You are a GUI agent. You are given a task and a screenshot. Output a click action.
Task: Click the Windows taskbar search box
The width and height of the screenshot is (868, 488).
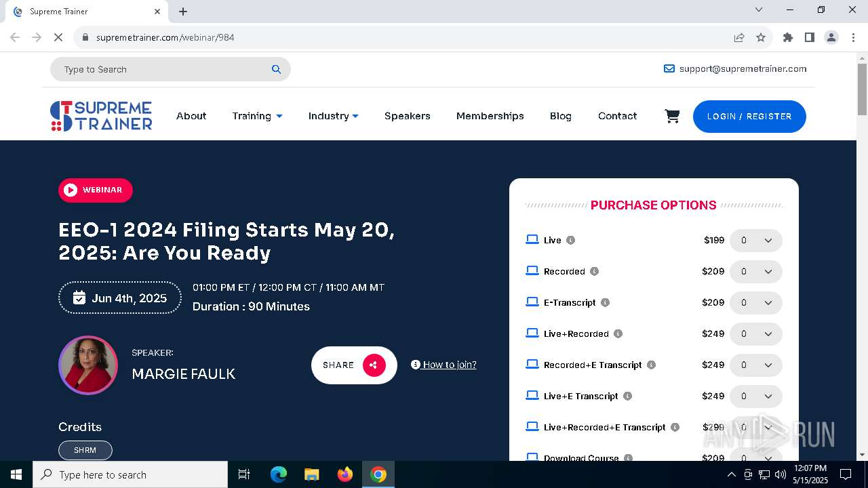coord(130,474)
